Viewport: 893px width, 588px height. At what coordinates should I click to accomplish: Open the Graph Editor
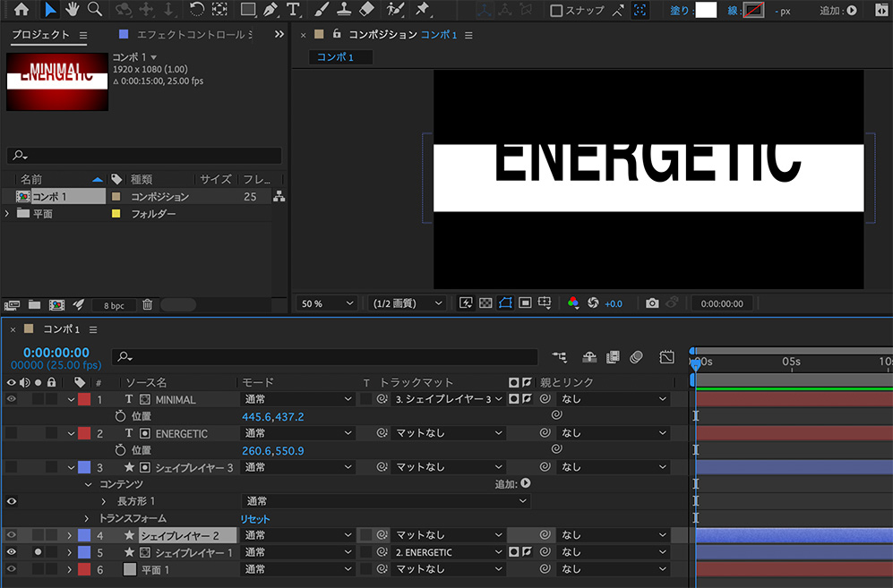pyautogui.click(x=667, y=357)
